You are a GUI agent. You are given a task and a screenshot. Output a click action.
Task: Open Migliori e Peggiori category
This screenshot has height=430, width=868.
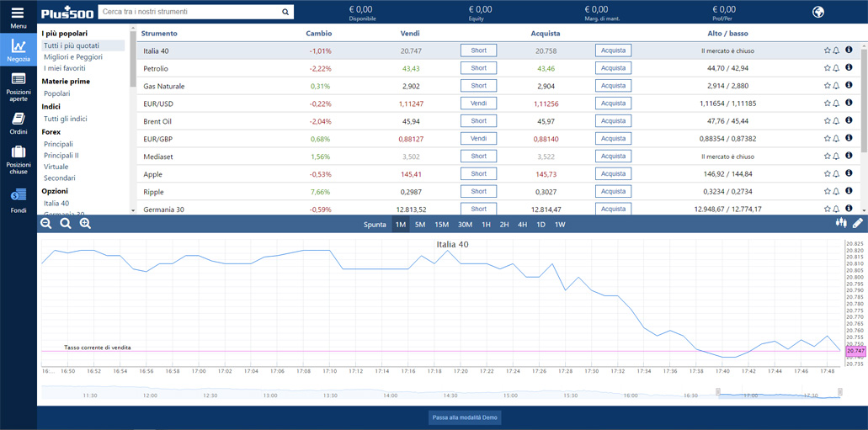[x=73, y=57]
